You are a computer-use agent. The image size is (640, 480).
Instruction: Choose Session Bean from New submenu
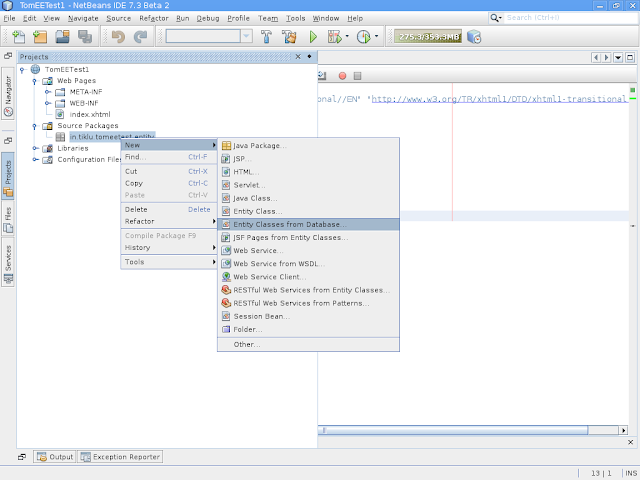point(308,316)
